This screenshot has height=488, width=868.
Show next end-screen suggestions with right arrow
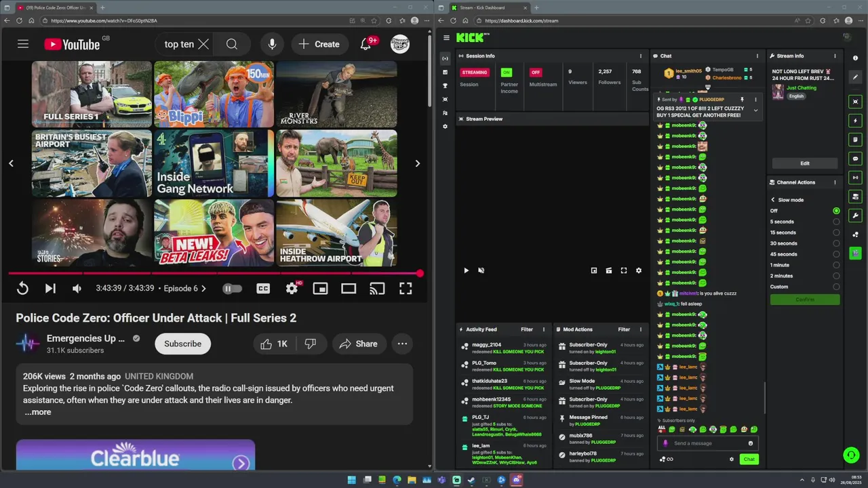(x=417, y=163)
